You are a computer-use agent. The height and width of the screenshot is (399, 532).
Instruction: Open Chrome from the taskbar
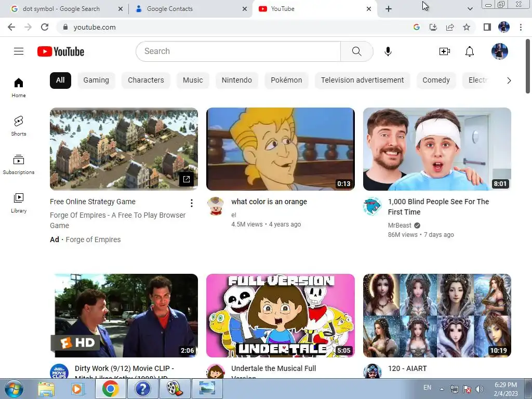(110, 389)
